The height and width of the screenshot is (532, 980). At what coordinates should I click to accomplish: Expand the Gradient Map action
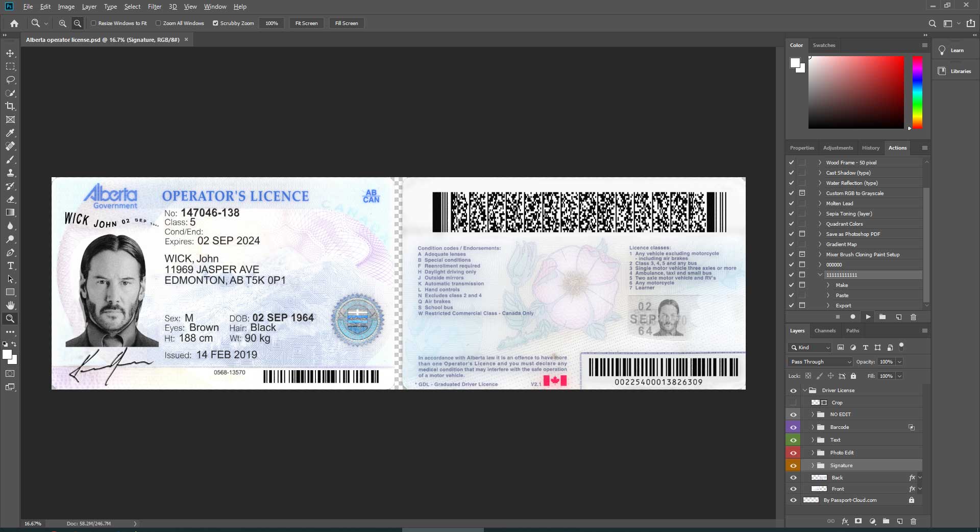pyautogui.click(x=820, y=245)
